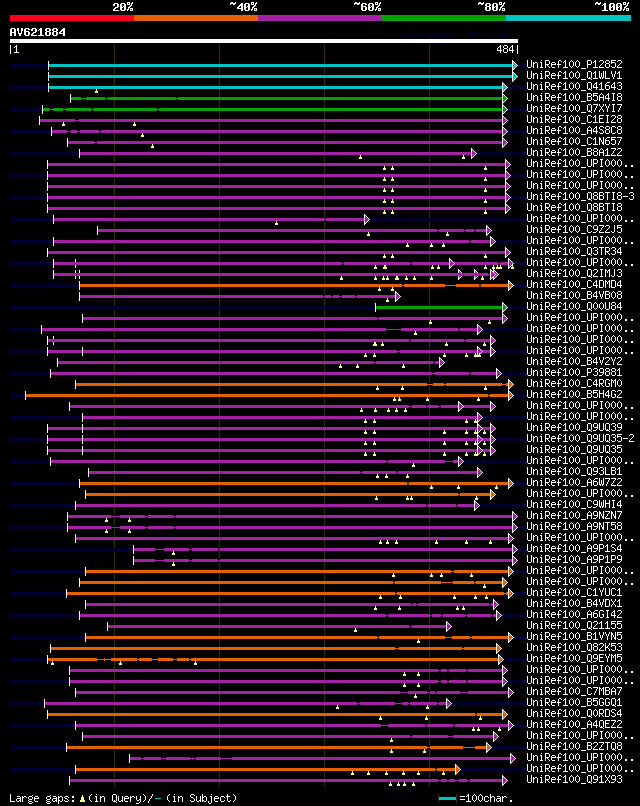Select the UniRef100_B4VDX1 label

pos(574,603)
